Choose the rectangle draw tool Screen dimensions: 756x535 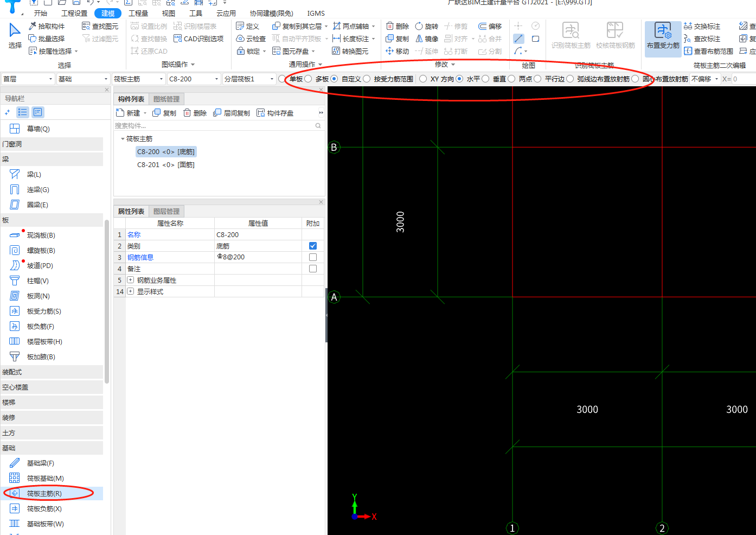click(x=535, y=39)
